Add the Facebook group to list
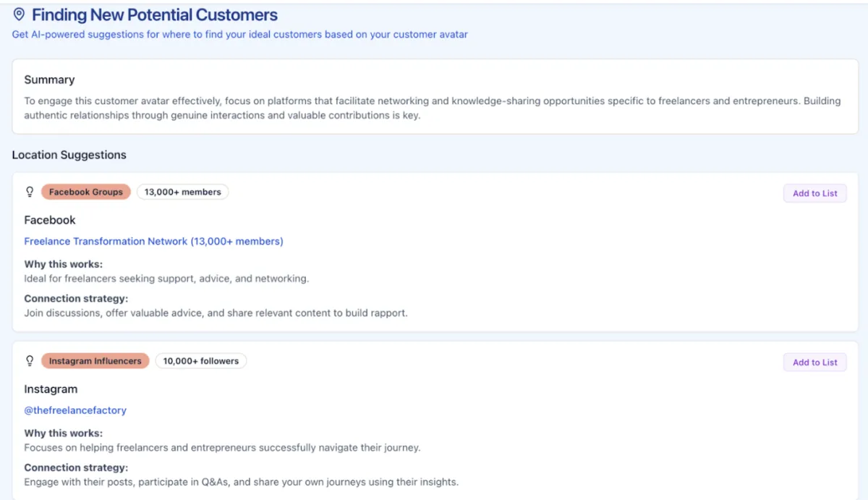Screen dimensions: 868x500 click(x=814, y=193)
